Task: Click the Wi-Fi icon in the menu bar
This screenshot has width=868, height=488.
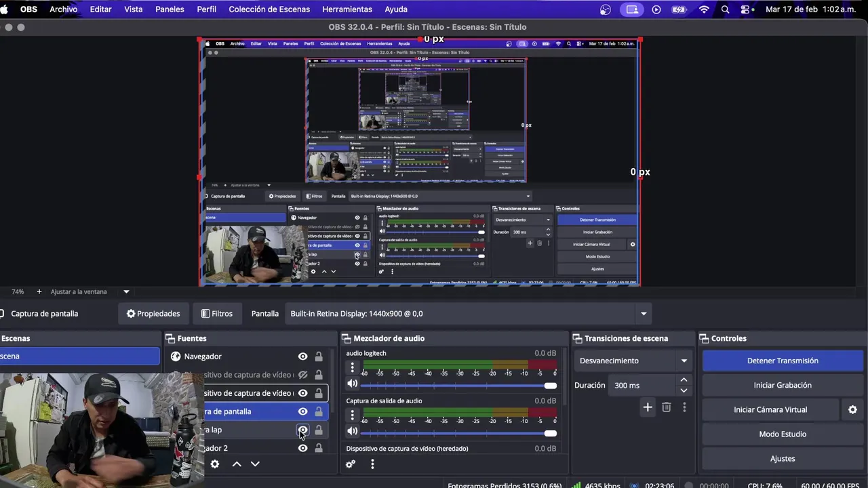Action: click(704, 9)
